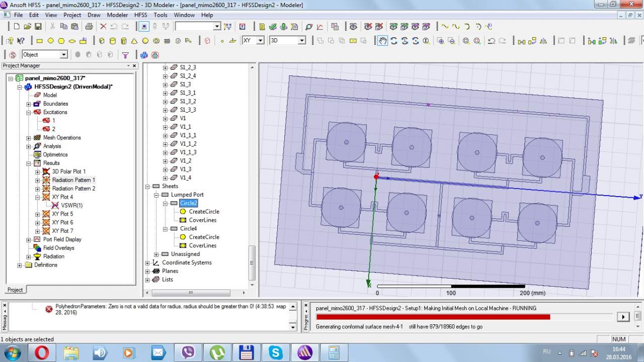Open the Modeler menu
The height and width of the screenshot is (362, 644).
[x=118, y=15]
